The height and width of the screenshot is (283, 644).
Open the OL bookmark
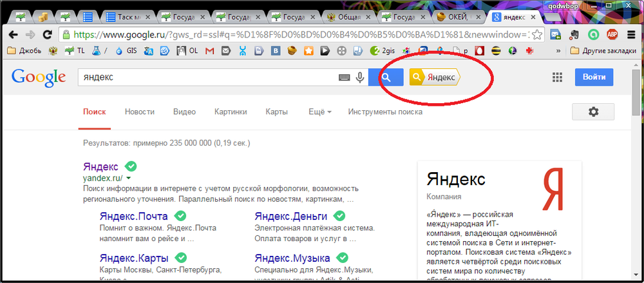point(187,51)
